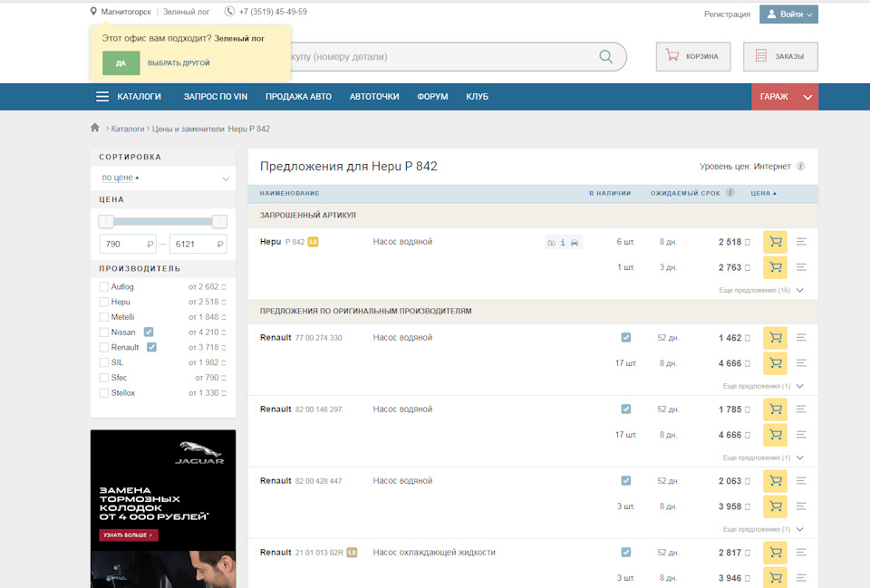The height and width of the screenshot is (588, 870).
Task: Check the Hepu manufacturer checkbox
Action: (x=103, y=302)
